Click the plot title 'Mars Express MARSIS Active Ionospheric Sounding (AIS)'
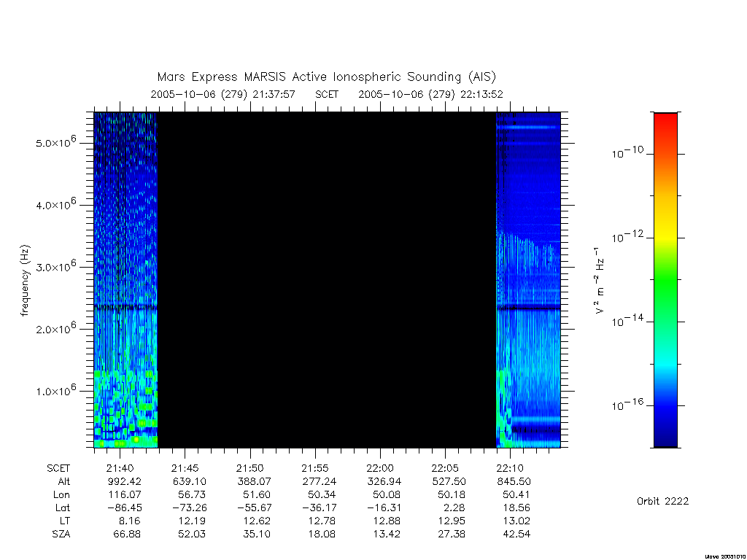 327,77
